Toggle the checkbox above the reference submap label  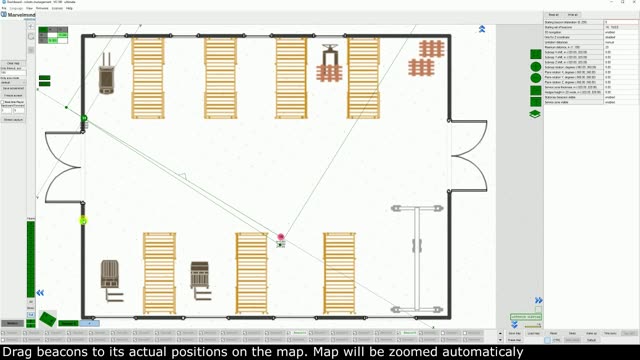click(538, 309)
